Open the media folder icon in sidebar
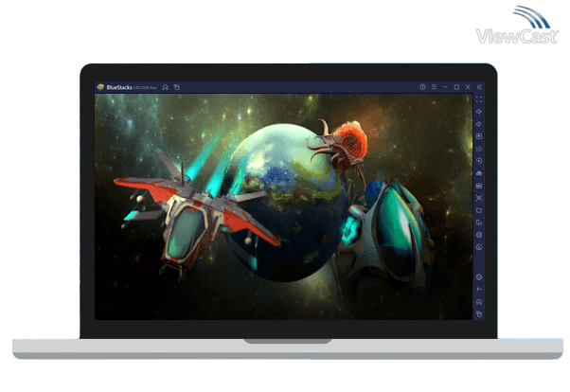 [x=479, y=210]
